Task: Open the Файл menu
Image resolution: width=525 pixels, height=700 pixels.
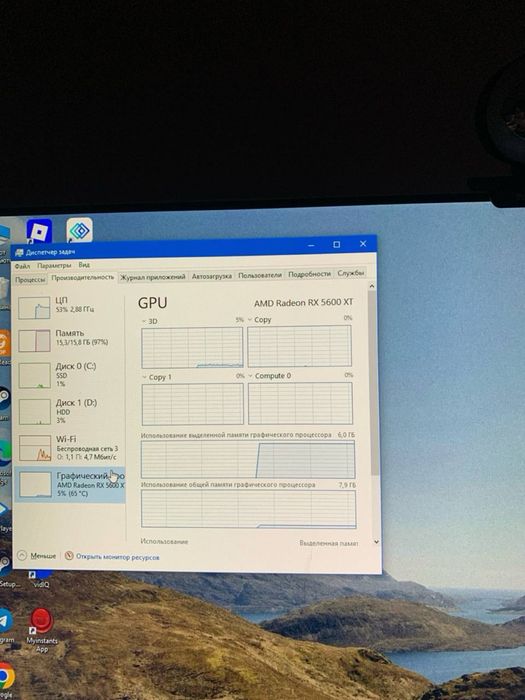Action: coord(22,266)
